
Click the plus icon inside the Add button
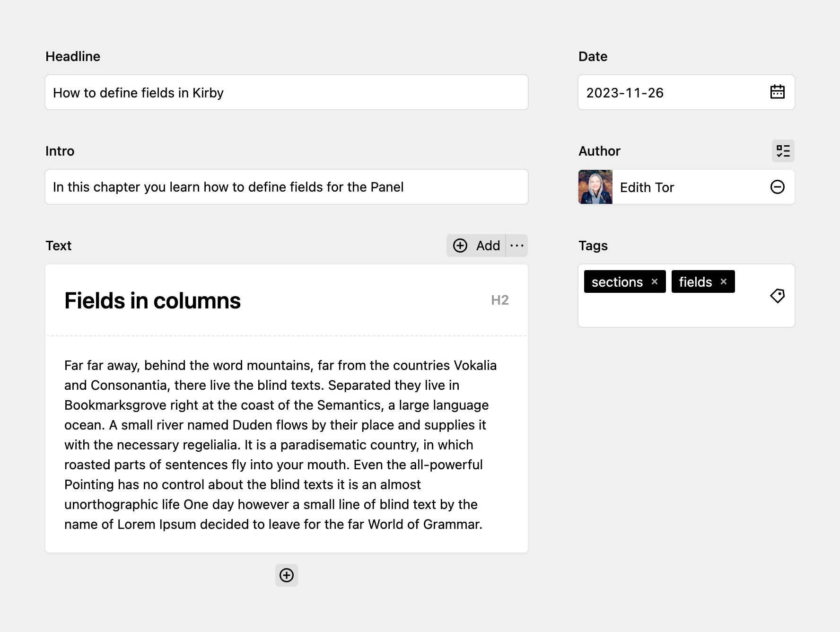click(x=459, y=246)
